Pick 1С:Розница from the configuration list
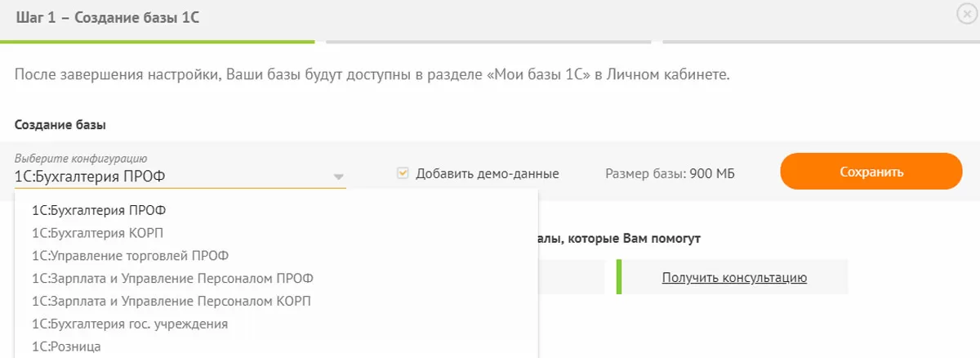The image size is (980, 358). click(x=66, y=347)
